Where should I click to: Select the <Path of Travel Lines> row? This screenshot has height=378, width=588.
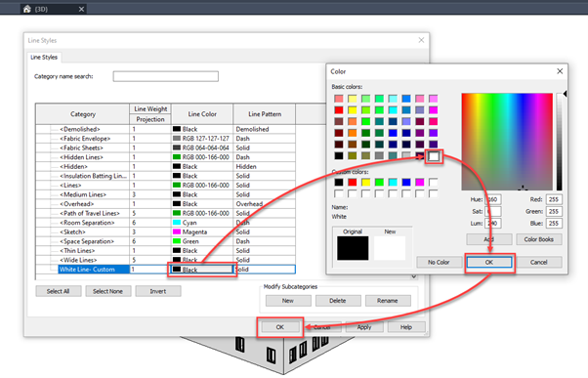(x=166, y=213)
